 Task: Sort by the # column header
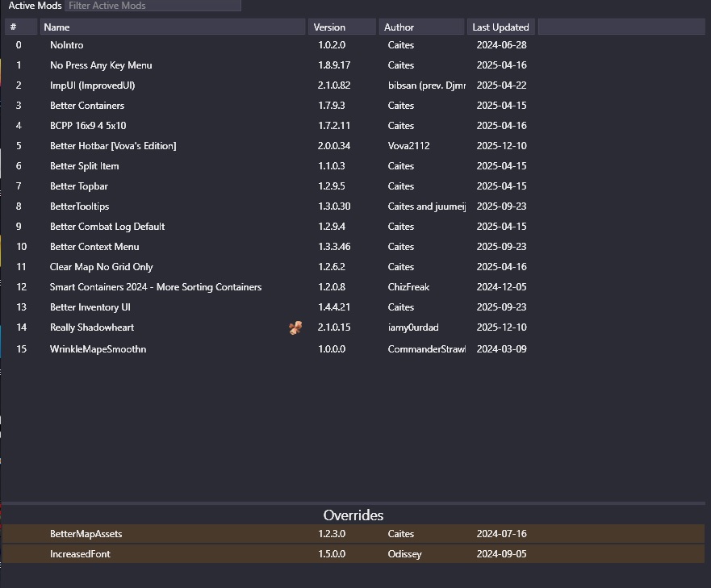point(21,27)
